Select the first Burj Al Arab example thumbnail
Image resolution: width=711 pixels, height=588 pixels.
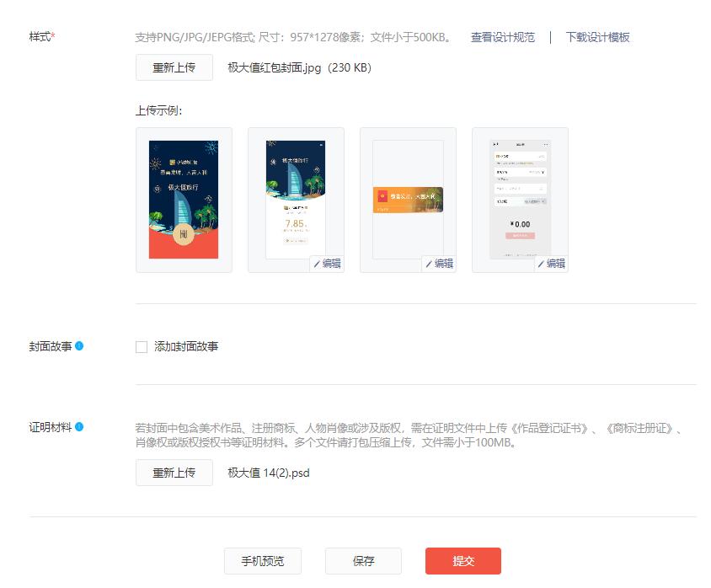click(x=183, y=199)
